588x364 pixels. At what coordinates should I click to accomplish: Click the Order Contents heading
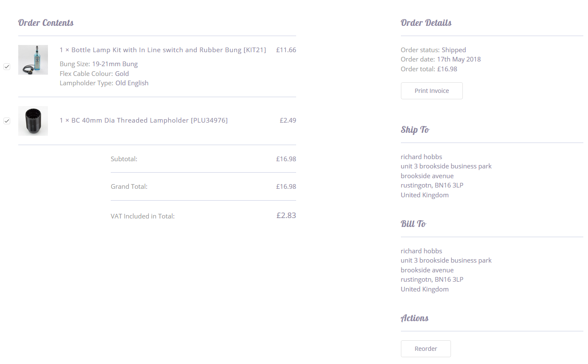tap(46, 23)
